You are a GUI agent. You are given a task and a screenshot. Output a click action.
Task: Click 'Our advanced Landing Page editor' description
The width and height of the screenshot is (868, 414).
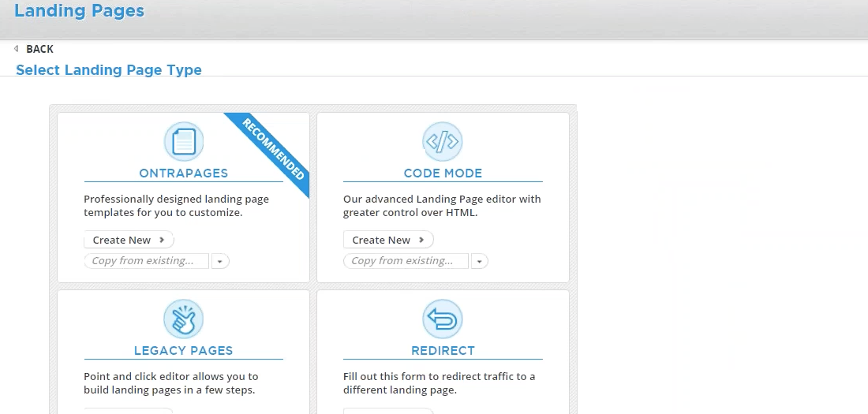(443, 205)
